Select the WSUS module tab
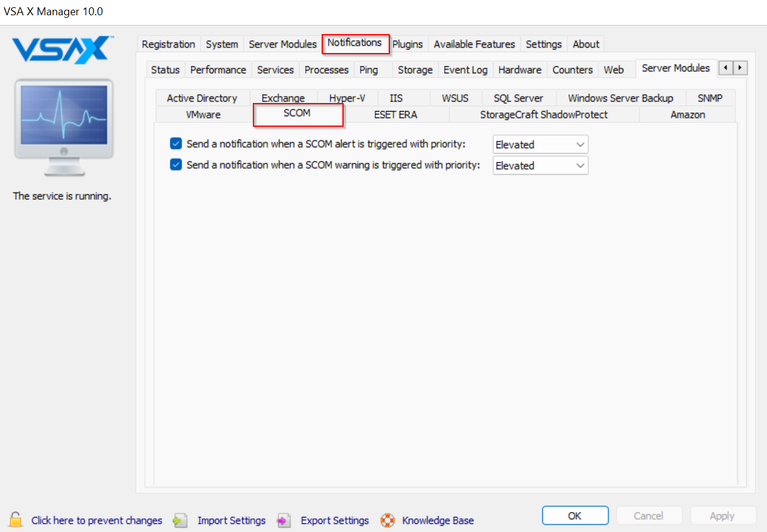This screenshot has height=532, width=767. click(x=455, y=98)
